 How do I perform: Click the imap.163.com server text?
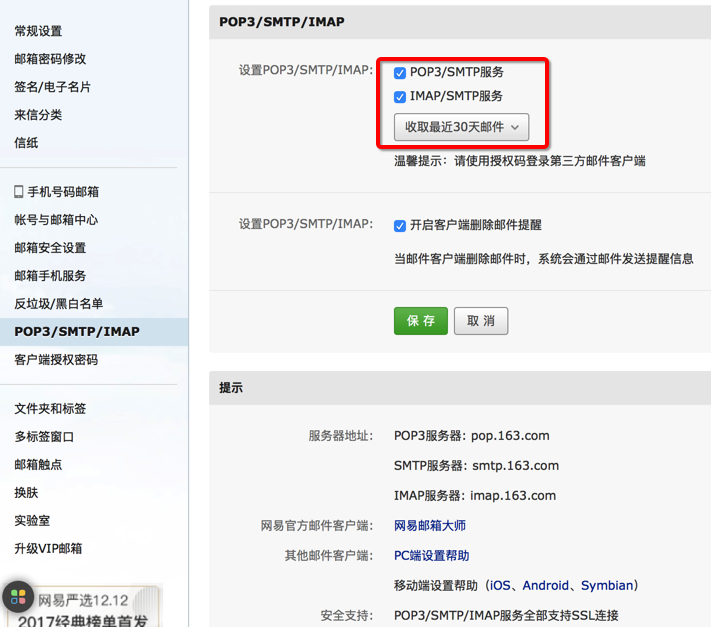(x=513, y=496)
